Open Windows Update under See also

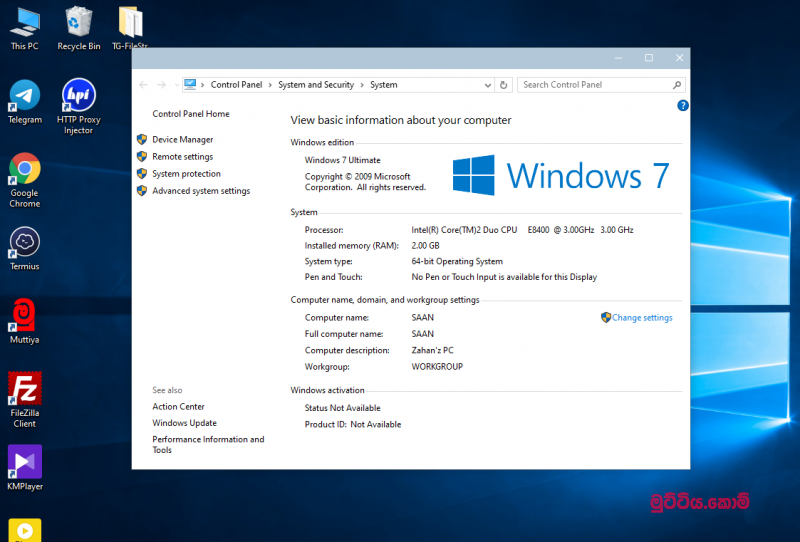pos(184,423)
